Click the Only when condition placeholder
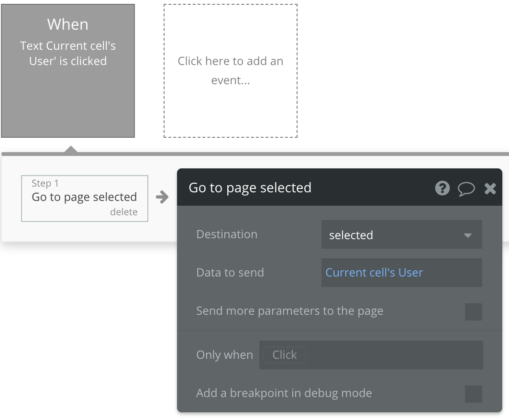The height and width of the screenshot is (420, 509). click(285, 355)
